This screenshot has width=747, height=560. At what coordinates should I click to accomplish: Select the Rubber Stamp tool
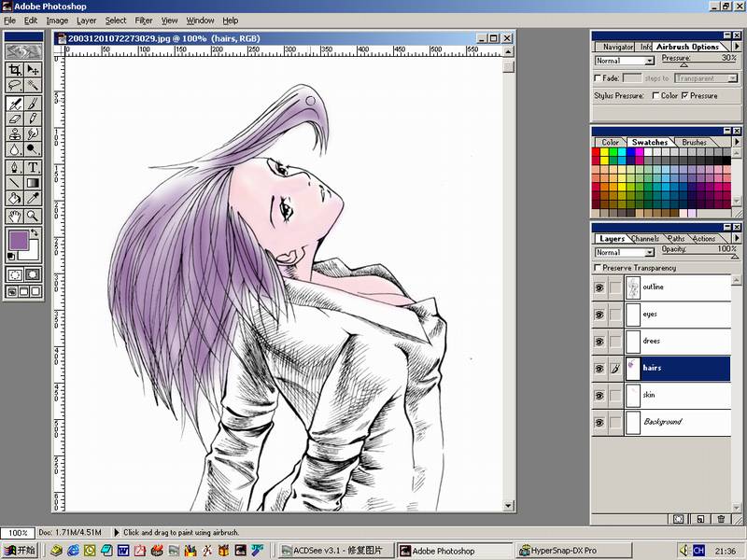pos(15,133)
